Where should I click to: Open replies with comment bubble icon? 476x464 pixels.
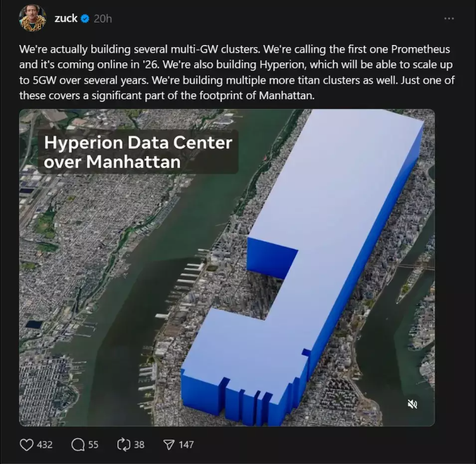(x=78, y=444)
